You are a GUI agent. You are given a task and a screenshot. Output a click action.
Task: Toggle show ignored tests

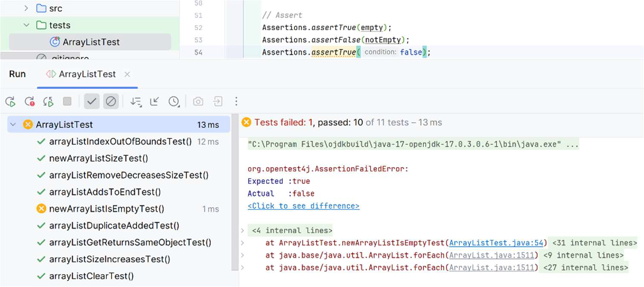click(x=111, y=101)
